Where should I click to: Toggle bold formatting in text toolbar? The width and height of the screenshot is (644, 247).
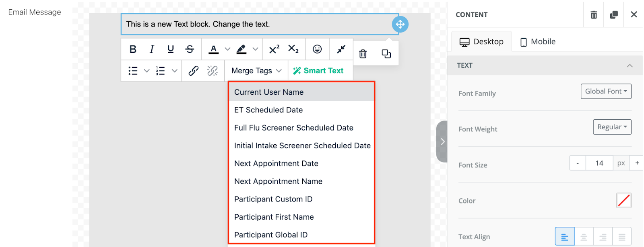pyautogui.click(x=133, y=49)
